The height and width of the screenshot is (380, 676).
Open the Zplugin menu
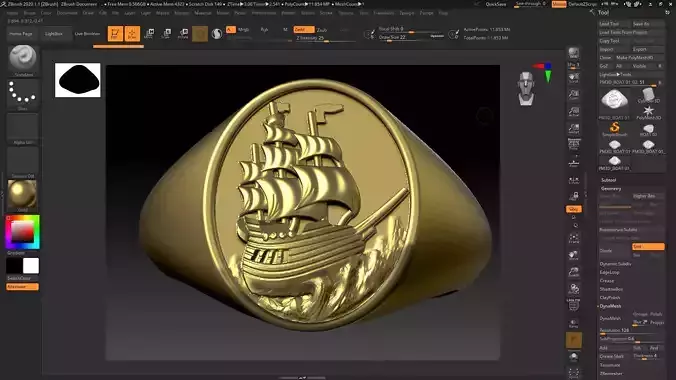[407, 13]
